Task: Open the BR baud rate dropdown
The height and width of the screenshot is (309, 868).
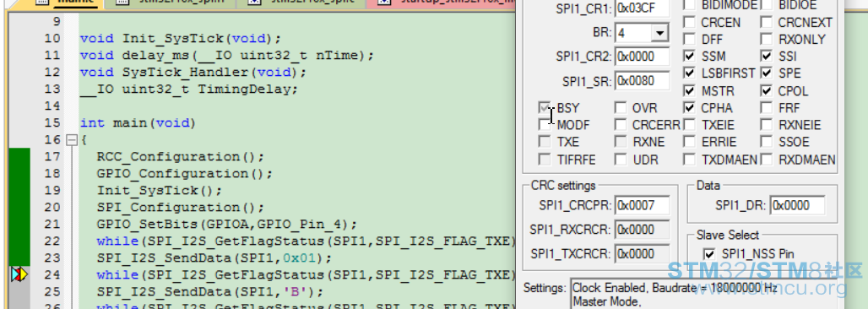Action: point(659,33)
